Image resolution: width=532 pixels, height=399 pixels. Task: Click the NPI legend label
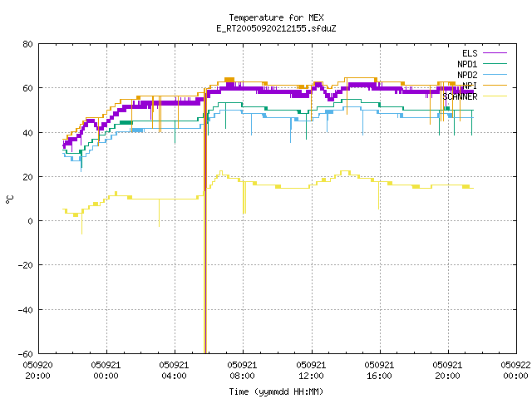[470, 86]
